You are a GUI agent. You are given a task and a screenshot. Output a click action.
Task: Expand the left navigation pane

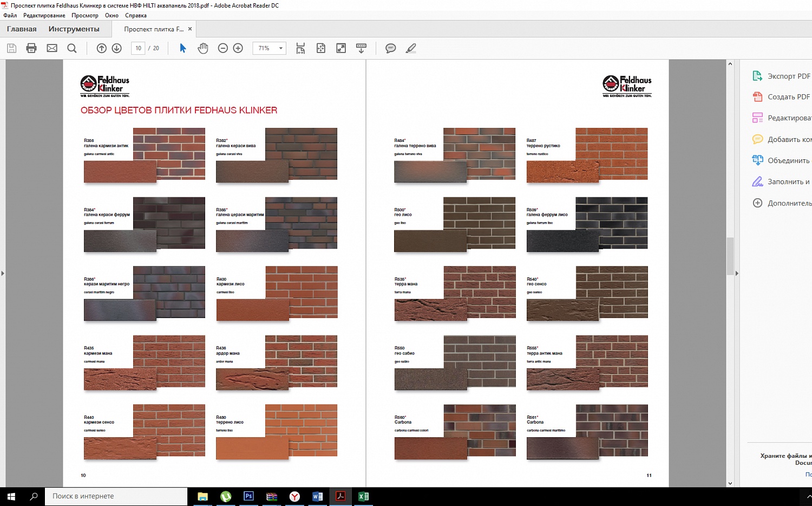(3, 274)
